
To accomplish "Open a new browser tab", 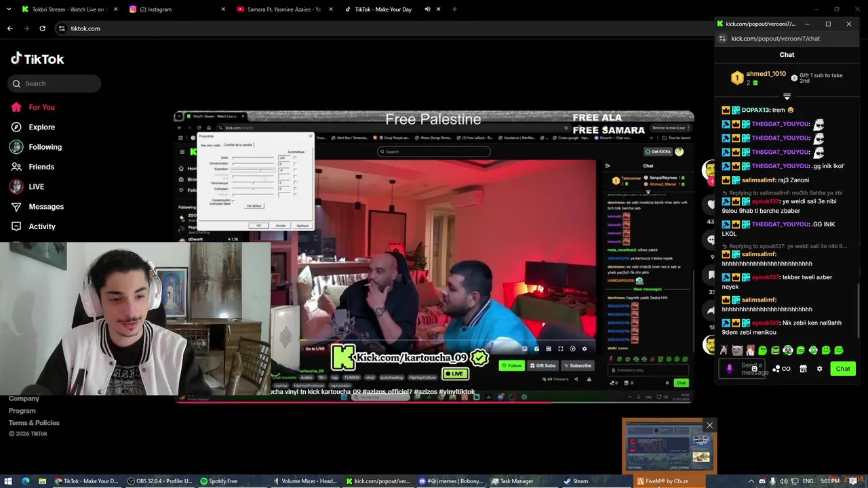I will tap(454, 9).
